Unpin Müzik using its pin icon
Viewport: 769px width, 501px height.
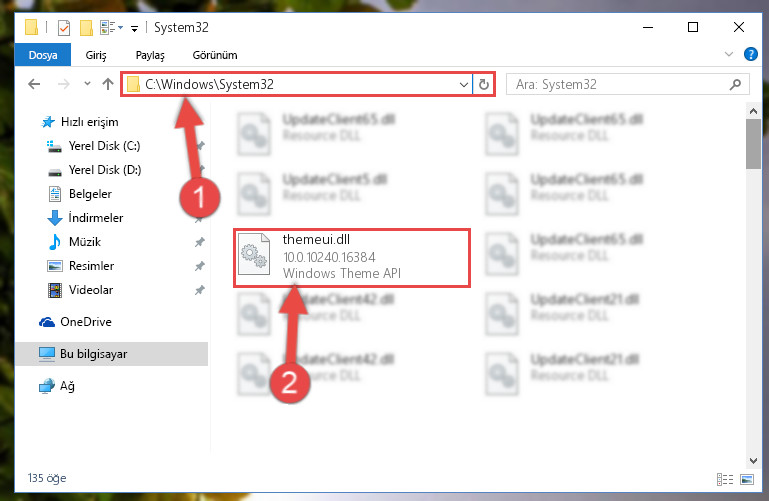(200, 242)
